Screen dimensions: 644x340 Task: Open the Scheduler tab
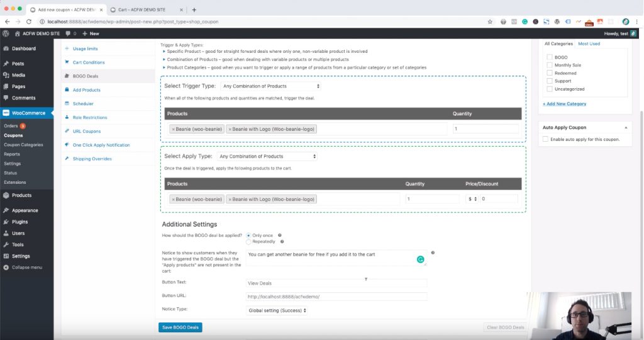click(83, 104)
